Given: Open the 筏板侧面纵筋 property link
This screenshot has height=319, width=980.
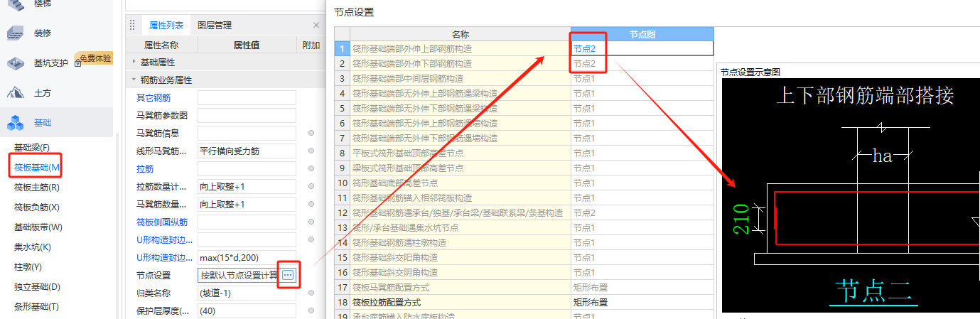Looking at the screenshot, I should click(x=162, y=222).
